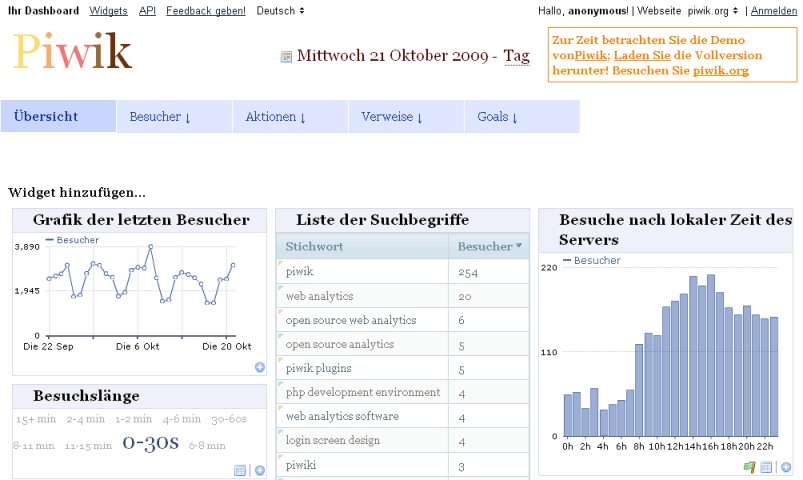The width and height of the screenshot is (803, 480).
Task: Click the Liste der Suchbegriffe widget title
Action: (x=382, y=220)
